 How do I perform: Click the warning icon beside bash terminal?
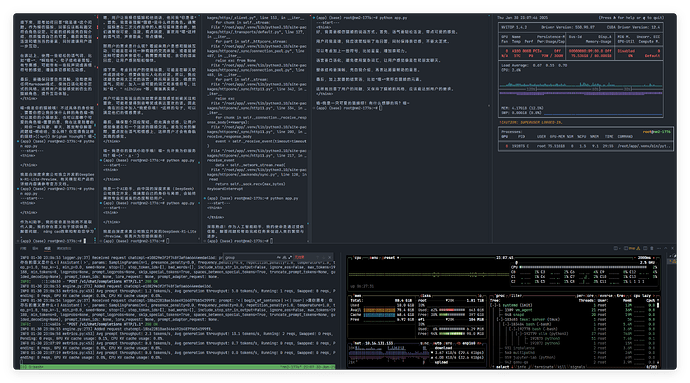638,248
